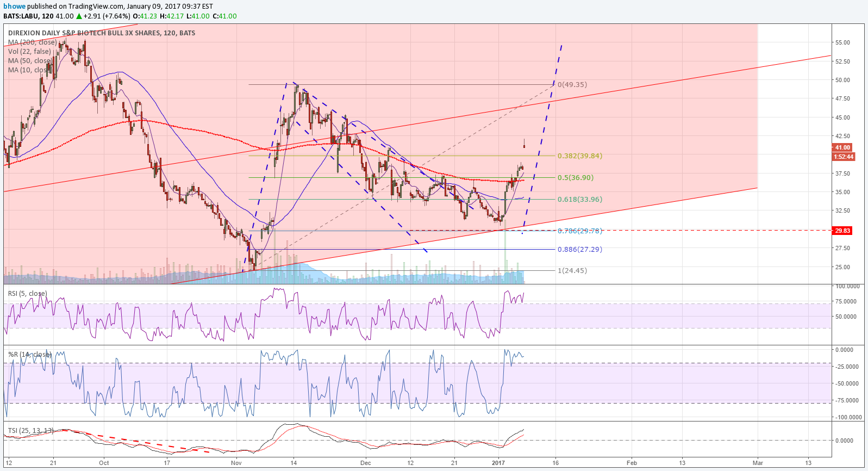The height and width of the screenshot is (471, 868).
Task: Click the 0.5(36.90) Fibonacci level label
Action: pyautogui.click(x=576, y=177)
